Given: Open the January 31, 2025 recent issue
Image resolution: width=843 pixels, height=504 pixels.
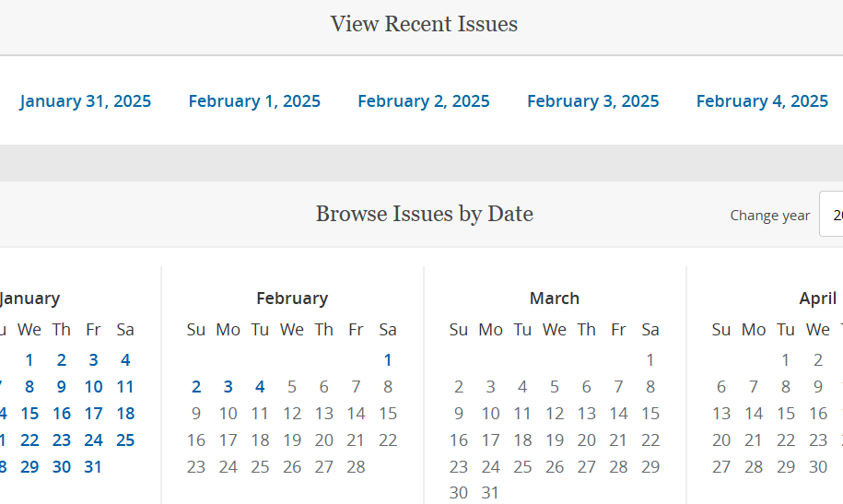Looking at the screenshot, I should [86, 101].
